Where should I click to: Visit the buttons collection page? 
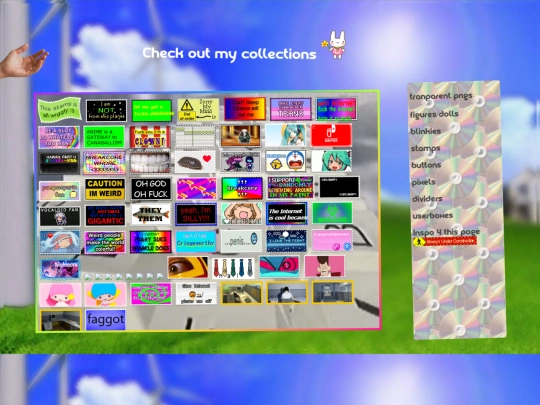coord(426,165)
